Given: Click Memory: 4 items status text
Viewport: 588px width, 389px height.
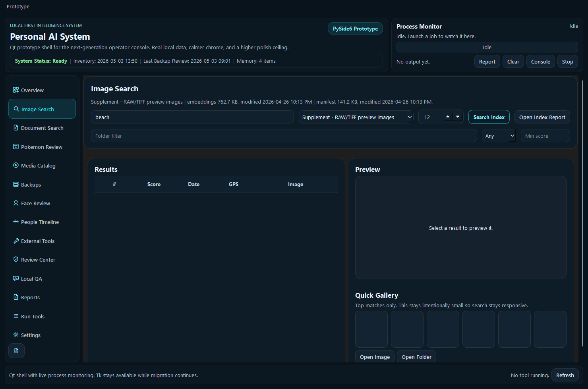Looking at the screenshot, I should tap(256, 61).
